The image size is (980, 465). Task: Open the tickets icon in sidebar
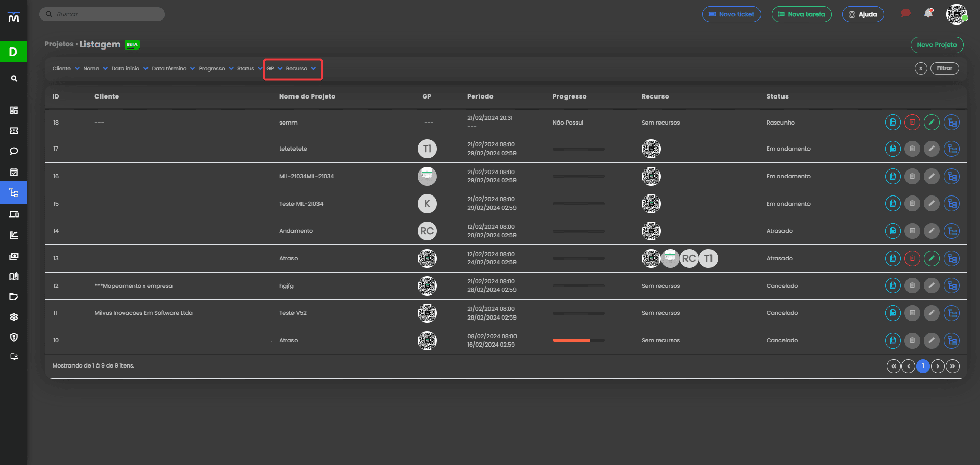pos(14,131)
